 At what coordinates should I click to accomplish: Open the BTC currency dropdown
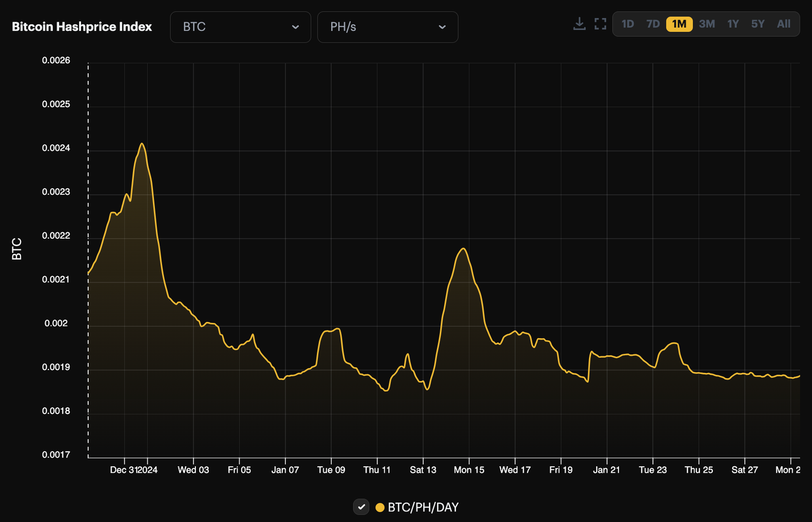(240, 27)
